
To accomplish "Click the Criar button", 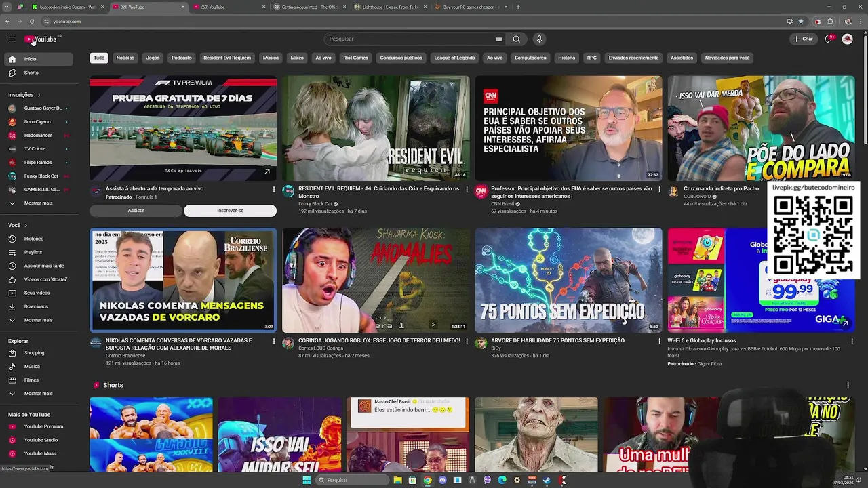I will point(804,39).
